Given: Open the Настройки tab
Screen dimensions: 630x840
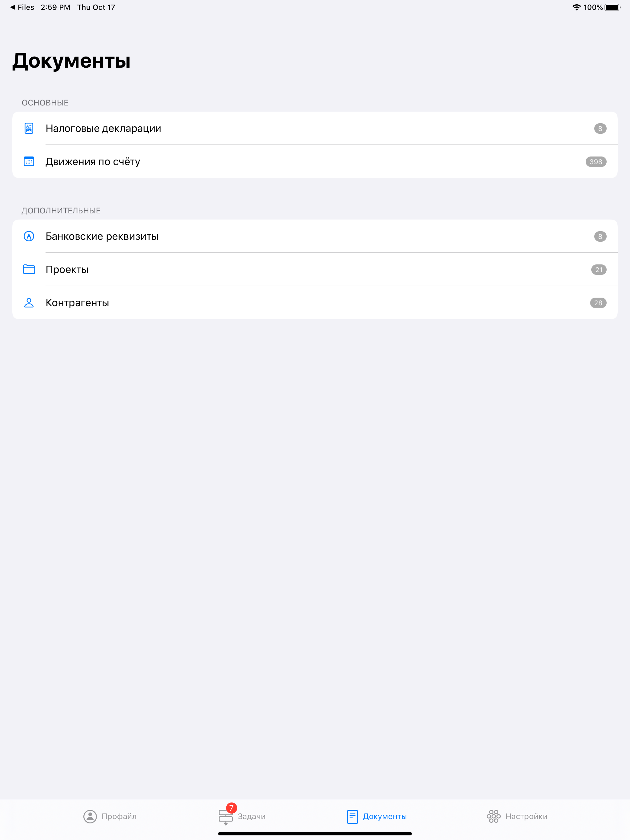Looking at the screenshot, I should coord(517,816).
